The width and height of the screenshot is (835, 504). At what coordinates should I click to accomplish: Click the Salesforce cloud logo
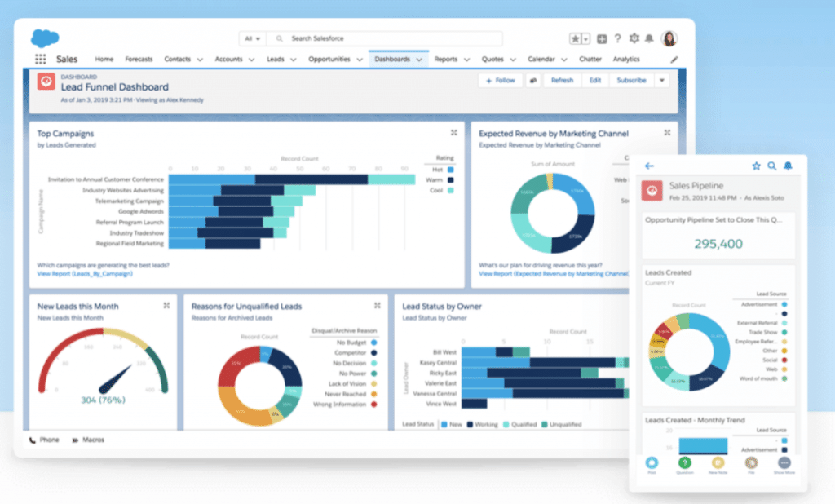45,38
